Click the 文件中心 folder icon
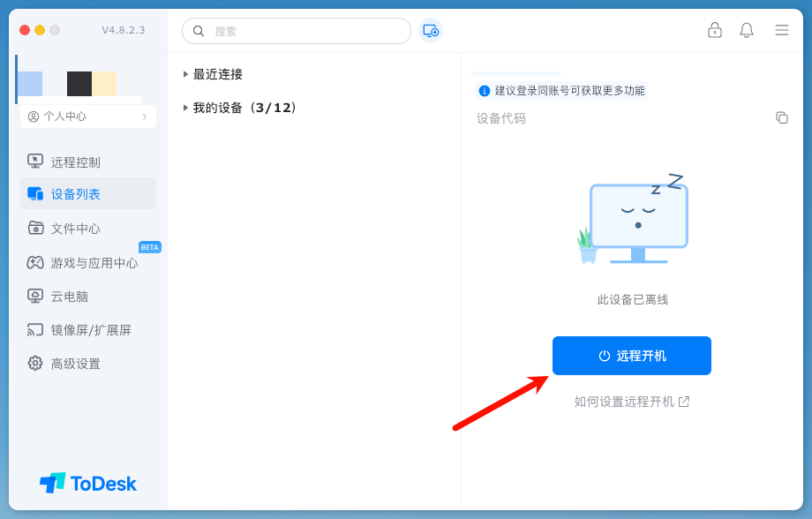The height and width of the screenshot is (519, 812). tap(35, 228)
